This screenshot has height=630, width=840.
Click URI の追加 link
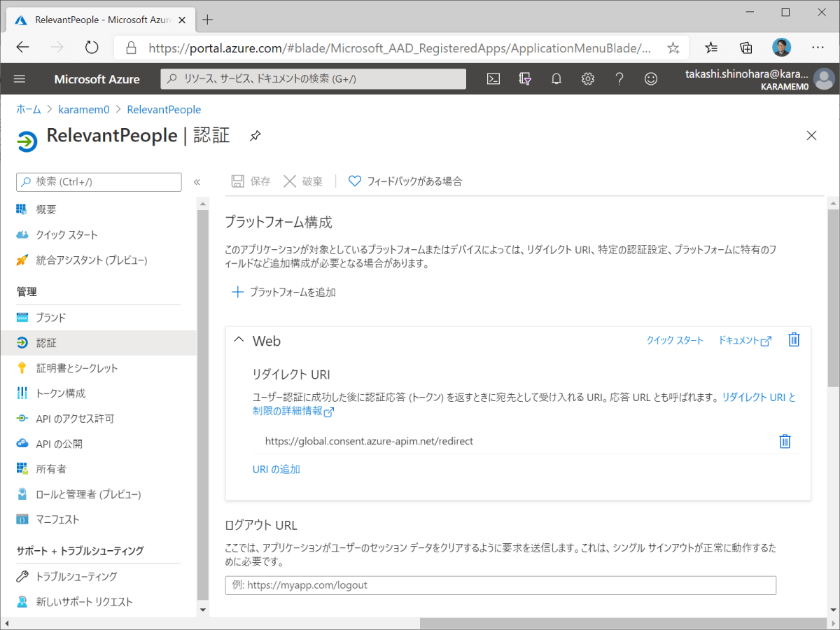[276, 469]
